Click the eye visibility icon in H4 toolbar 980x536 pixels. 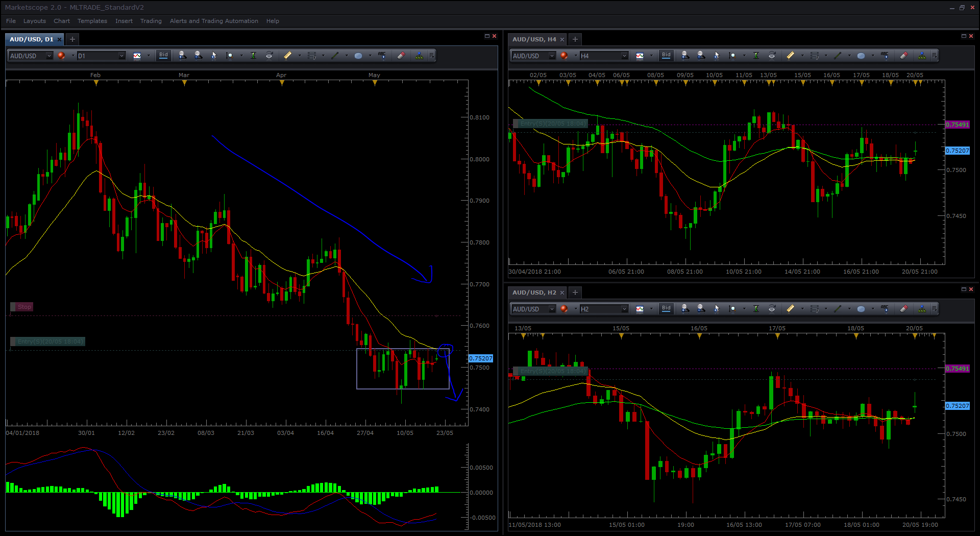772,56
